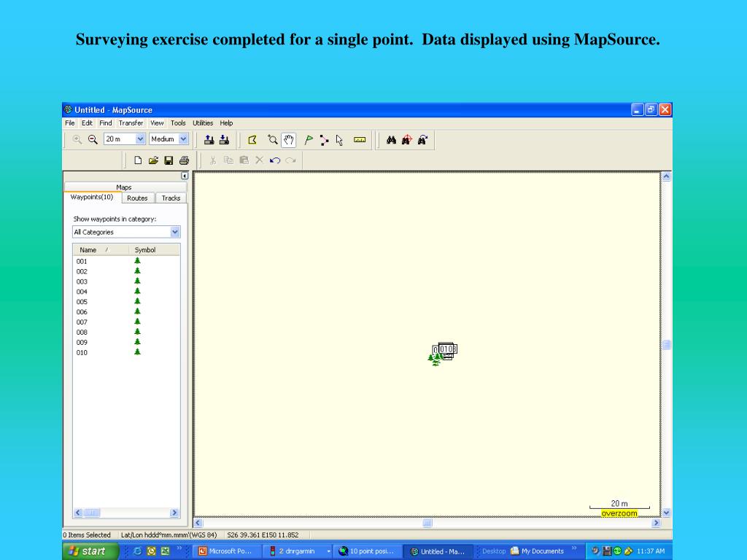Select the Waypoint flag tool
747x560 pixels.
pyautogui.click(x=309, y=140)
